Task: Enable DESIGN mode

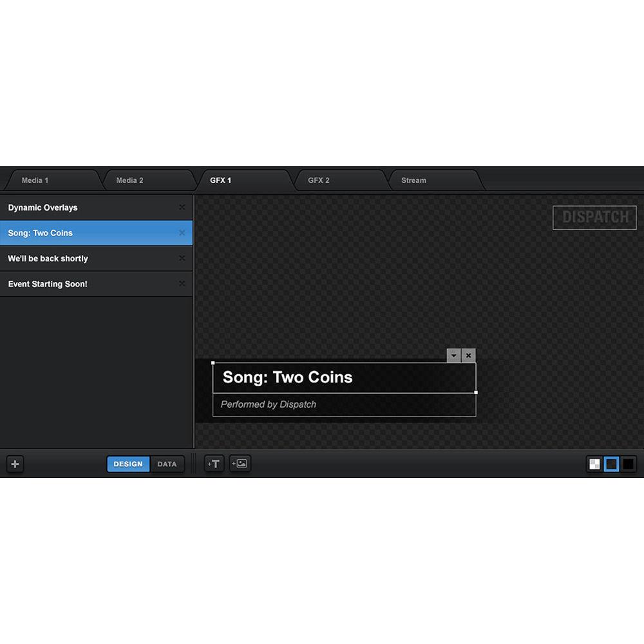Action: [128, 464]
